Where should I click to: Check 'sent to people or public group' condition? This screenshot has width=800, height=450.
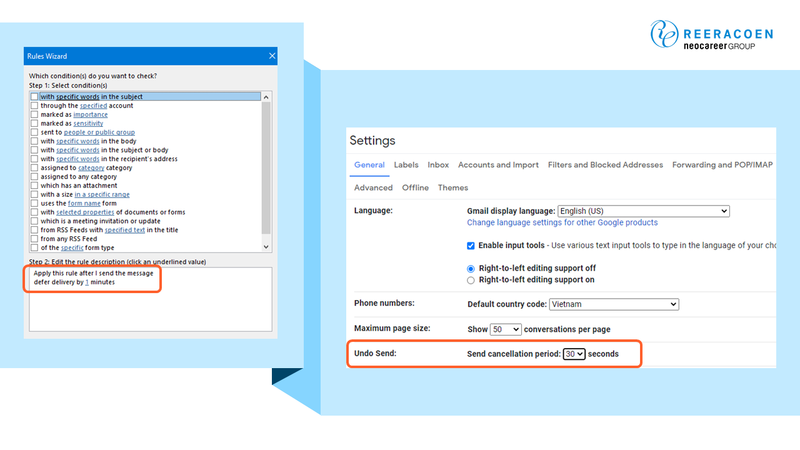click(34, 132)
